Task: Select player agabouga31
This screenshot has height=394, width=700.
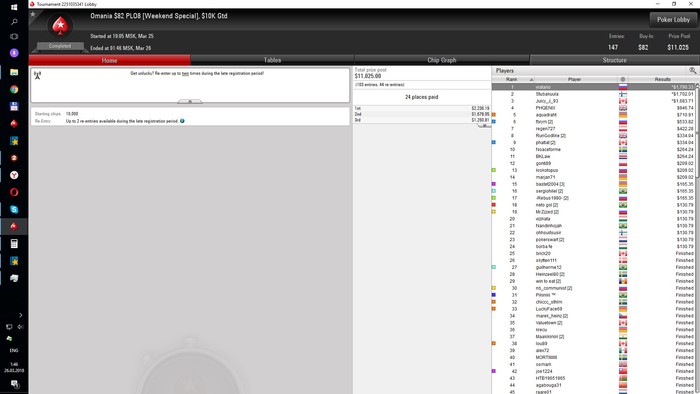Action: (594, 385)
